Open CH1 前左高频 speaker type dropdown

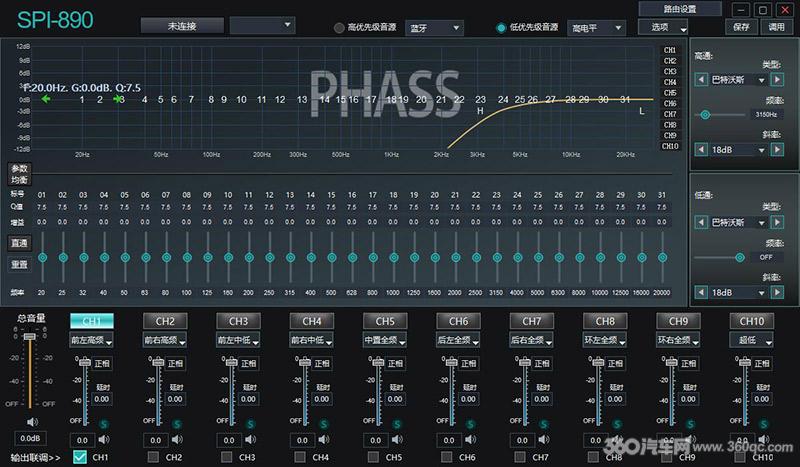click(x=92, y=340)
